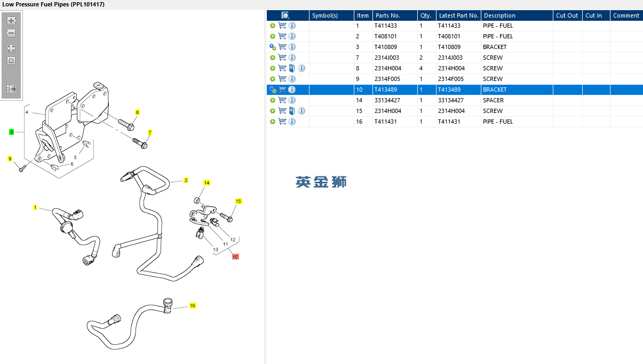Sort by Latest Part No. column header
The width and height of the screenshot is (643, 364).
coord(458,15)
